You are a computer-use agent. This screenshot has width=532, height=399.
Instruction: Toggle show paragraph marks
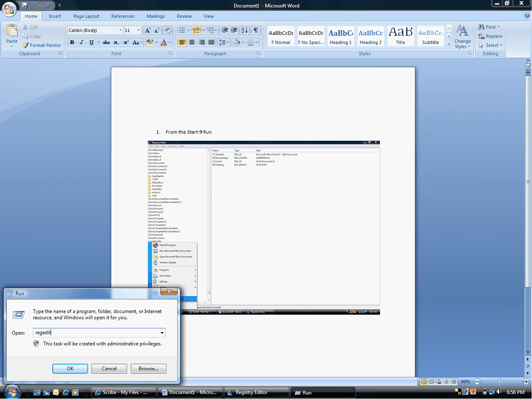pyautogui.click(x=256, y=30)
